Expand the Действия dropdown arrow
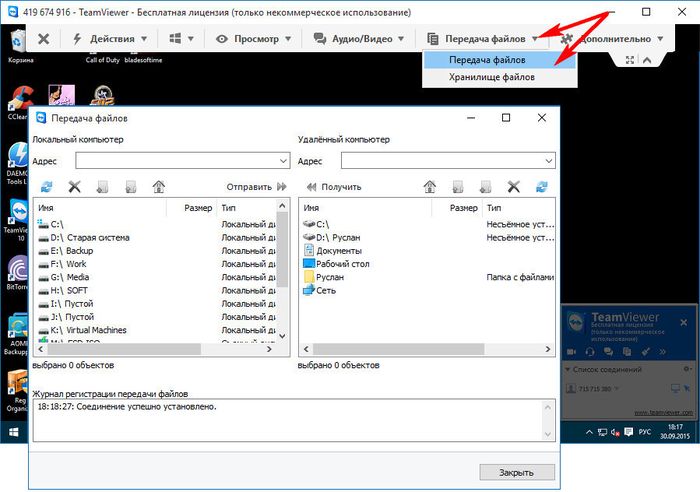Viewport: 700px width, 492px height. (x=144, y=39)
